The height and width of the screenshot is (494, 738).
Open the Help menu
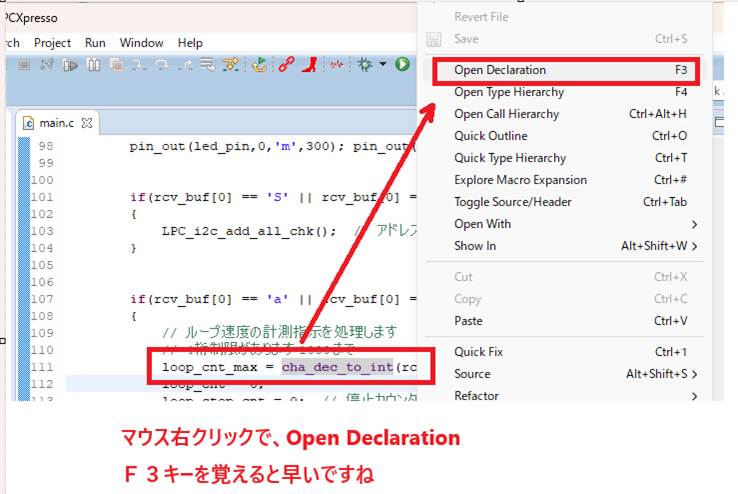(190, 43)
